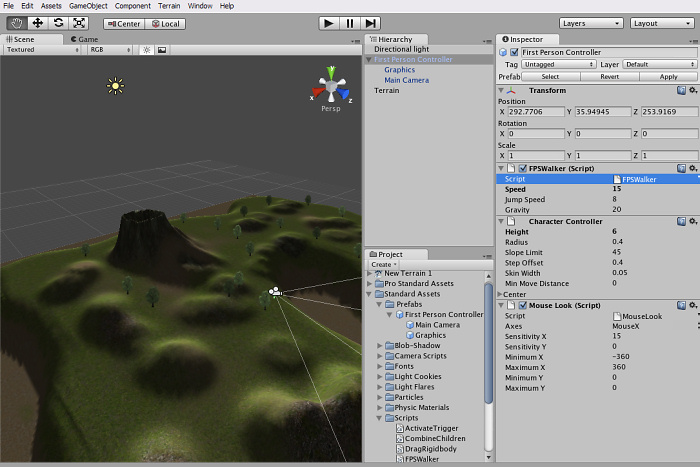Open the Tag Untagged dropdown
Image resolution: width=700 pixels, height=467 pixels.
(559, 64)
